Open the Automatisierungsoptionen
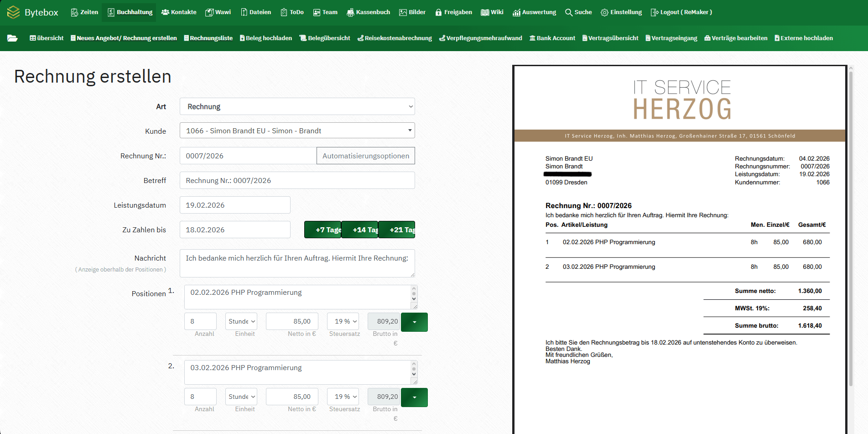The image size is (868, 434). [x=365, y=156]
